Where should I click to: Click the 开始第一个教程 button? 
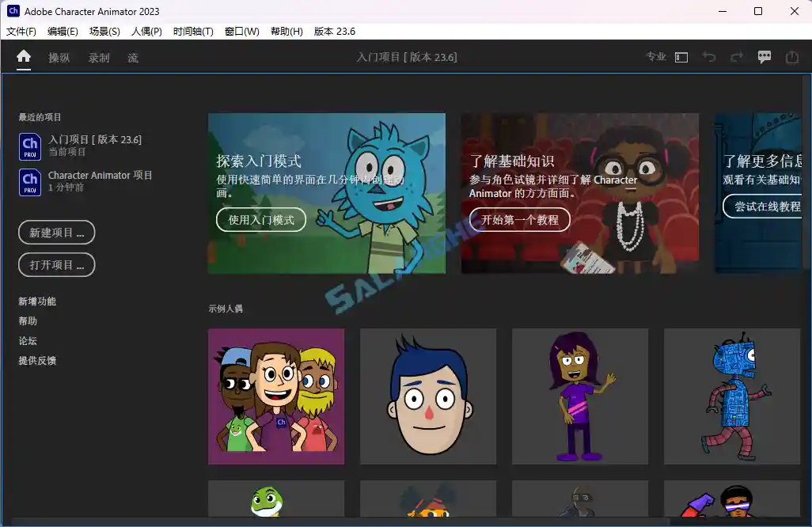coord(520,219)
